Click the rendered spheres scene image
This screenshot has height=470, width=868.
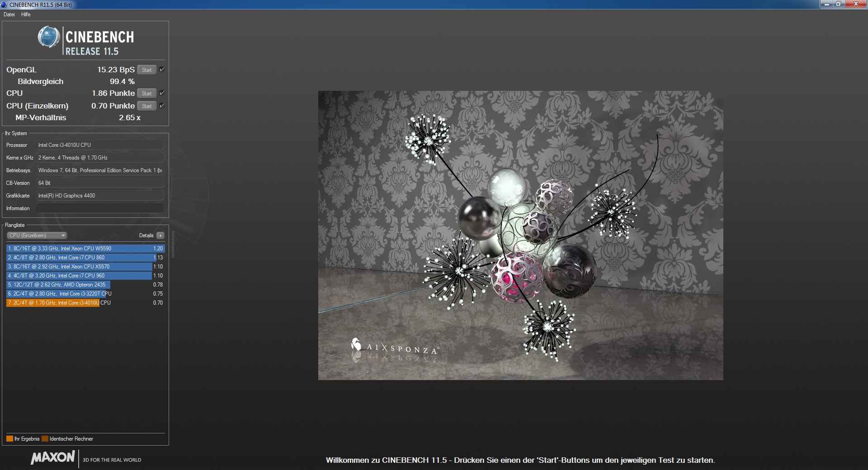520,235
